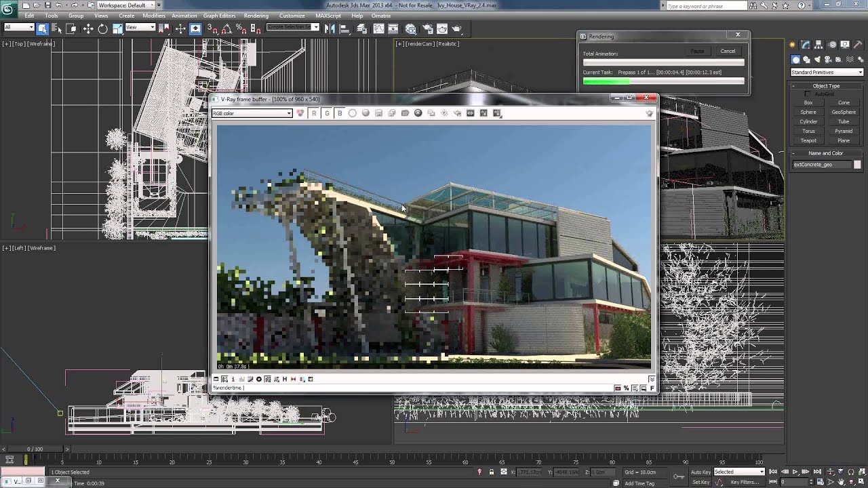The width and height of the screenshot is (868, 488).
Task: Expand the Standard Primitives dropdown
Action: pos(827,73)
